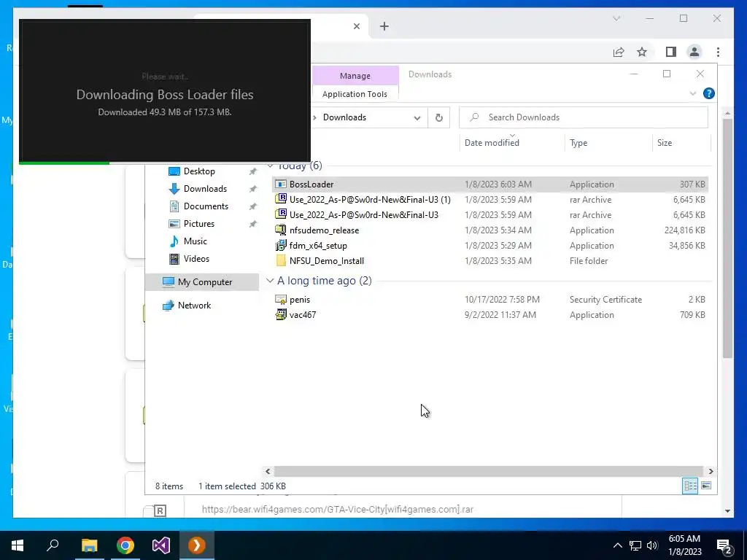
Task: Click the Downloads address bar path
Action: (x=344, y=117)
